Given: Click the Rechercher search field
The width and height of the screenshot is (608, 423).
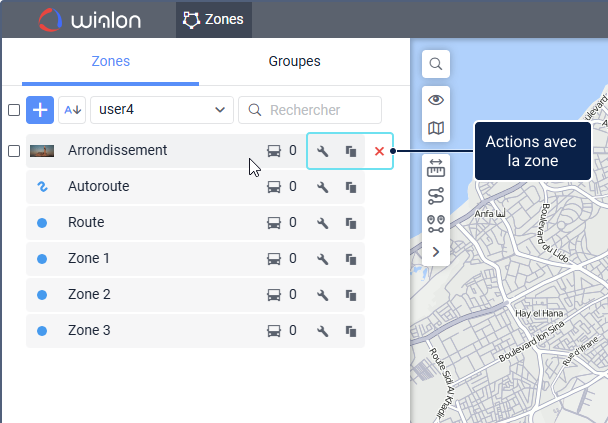Looking at the screenshot, I should click(310, 110).
